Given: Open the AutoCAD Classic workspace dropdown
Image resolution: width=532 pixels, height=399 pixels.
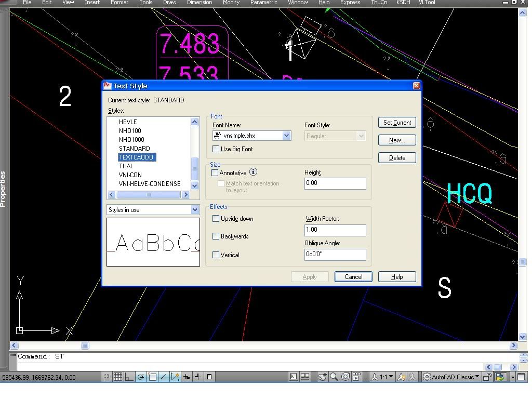Looking at the screenshot, I should coord(451,377).
